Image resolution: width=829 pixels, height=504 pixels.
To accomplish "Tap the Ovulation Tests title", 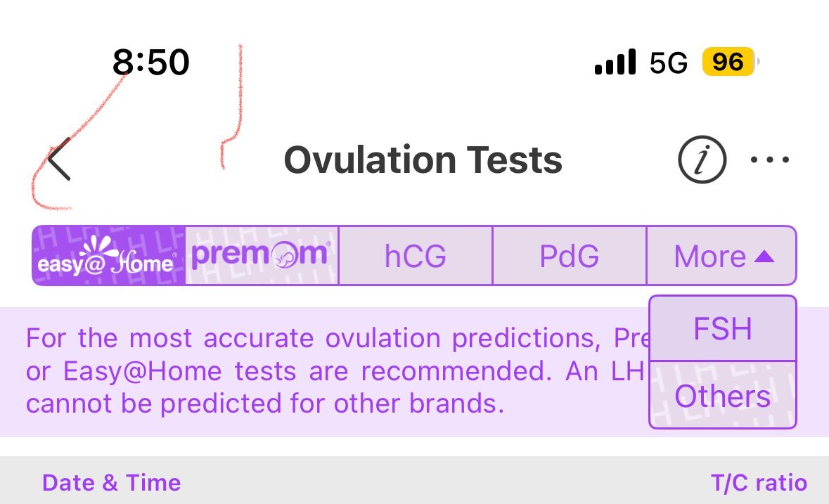I will [423, 160].
